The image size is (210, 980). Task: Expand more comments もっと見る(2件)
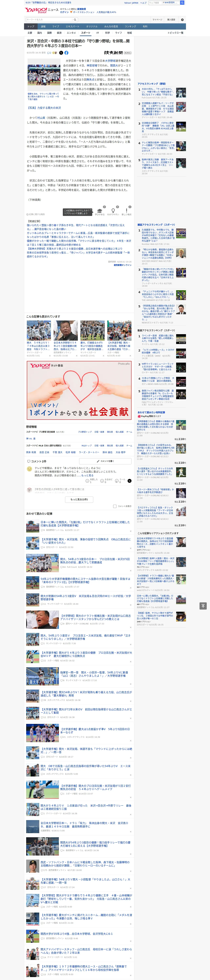[x=79, y=499]
